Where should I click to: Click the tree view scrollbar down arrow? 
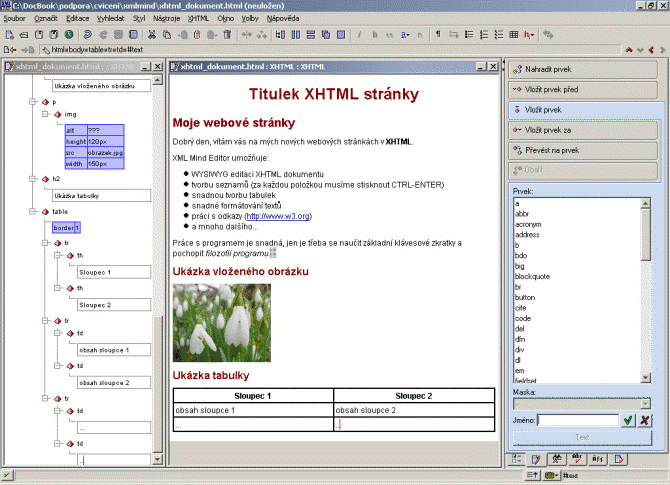pos(157,459)
